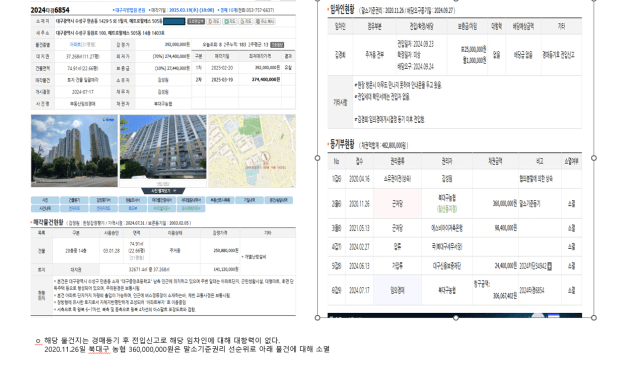
Task: Click the dark view-trend badge by view counts
Action: (x=277, y=45)
